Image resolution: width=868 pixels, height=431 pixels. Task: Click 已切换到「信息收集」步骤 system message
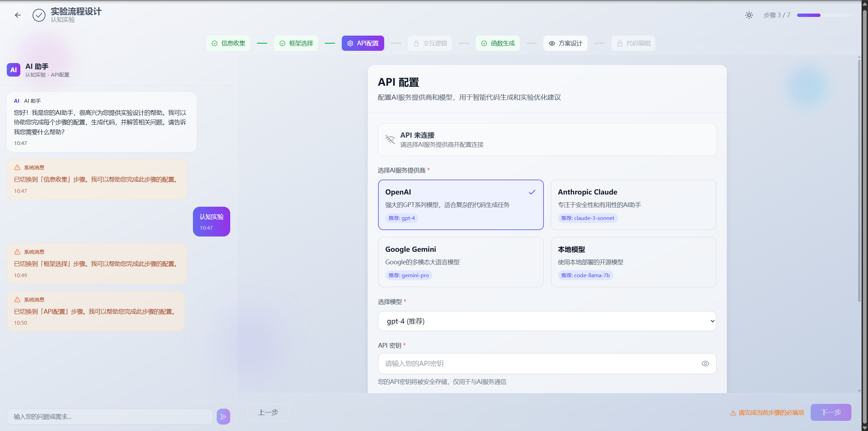(x=97, y=179)
